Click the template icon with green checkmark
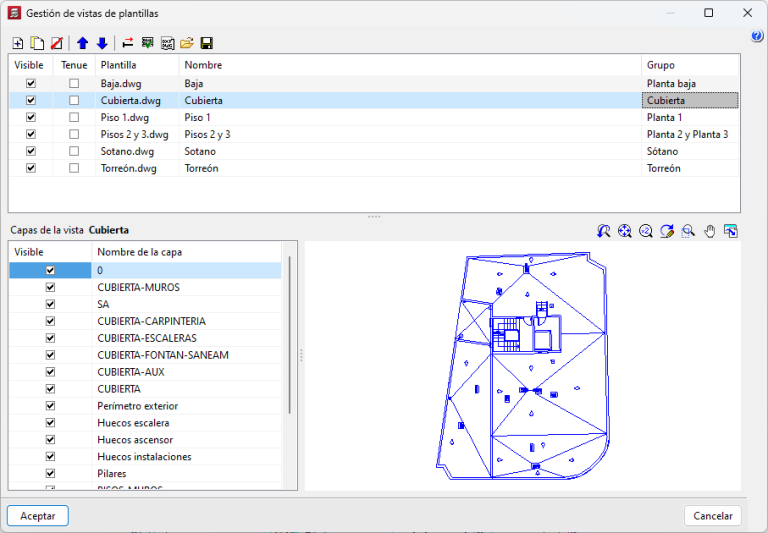Screen dimensions: 768x533 click(147, 43)
